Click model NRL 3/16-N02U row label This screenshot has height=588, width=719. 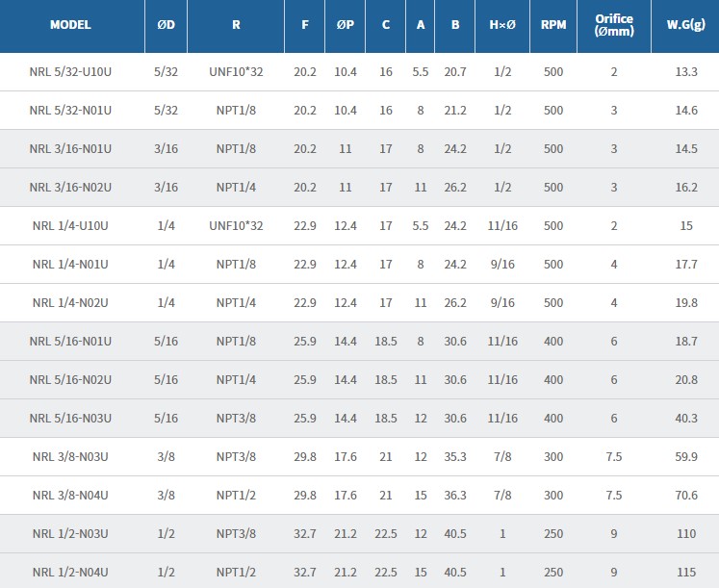point(70,188)
